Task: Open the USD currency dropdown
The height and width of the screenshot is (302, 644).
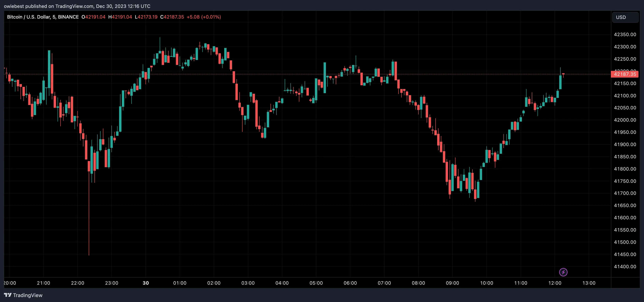Action: [625, 17]
